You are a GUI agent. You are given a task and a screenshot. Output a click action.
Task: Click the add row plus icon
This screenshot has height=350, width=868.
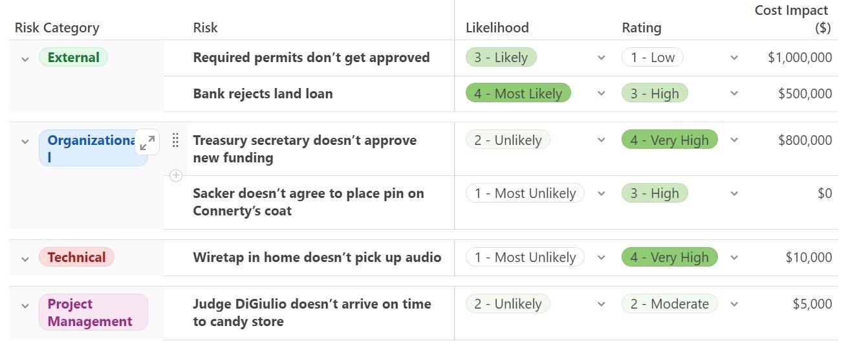(176, 175)
